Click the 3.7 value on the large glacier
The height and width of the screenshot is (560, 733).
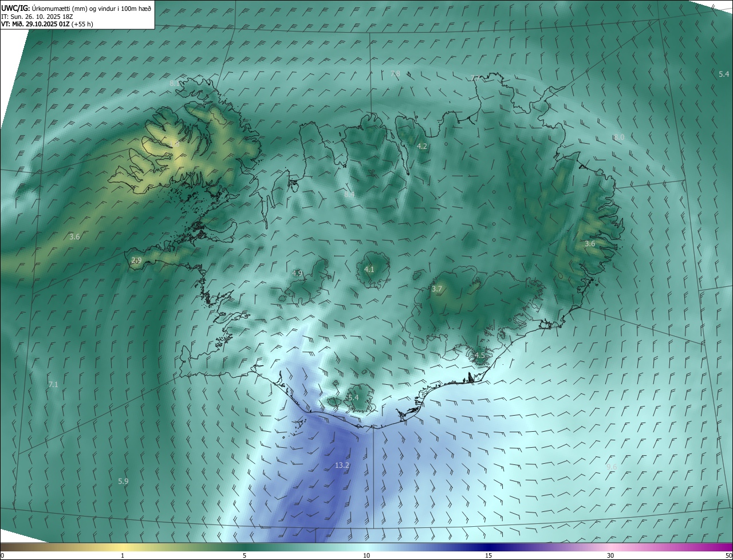pyautogui.click(x=437, y=289)
